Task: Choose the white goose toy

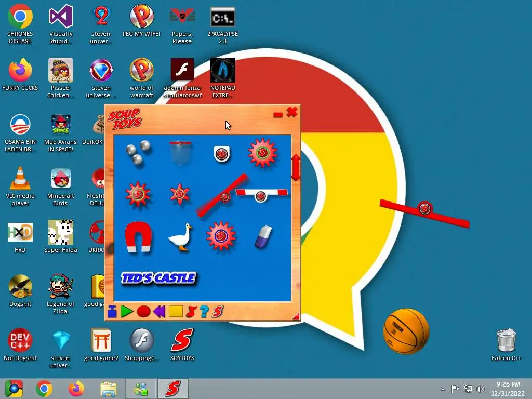Action: point(180,237)
